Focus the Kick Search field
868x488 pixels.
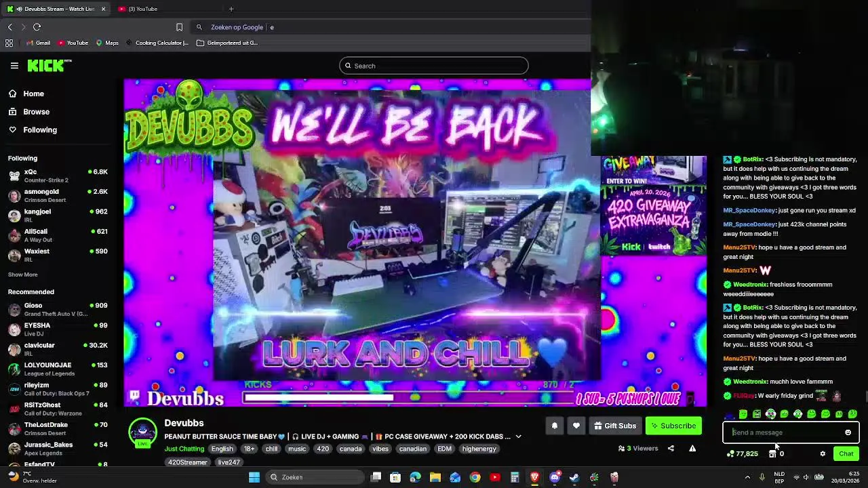click(x=434, y=66)
